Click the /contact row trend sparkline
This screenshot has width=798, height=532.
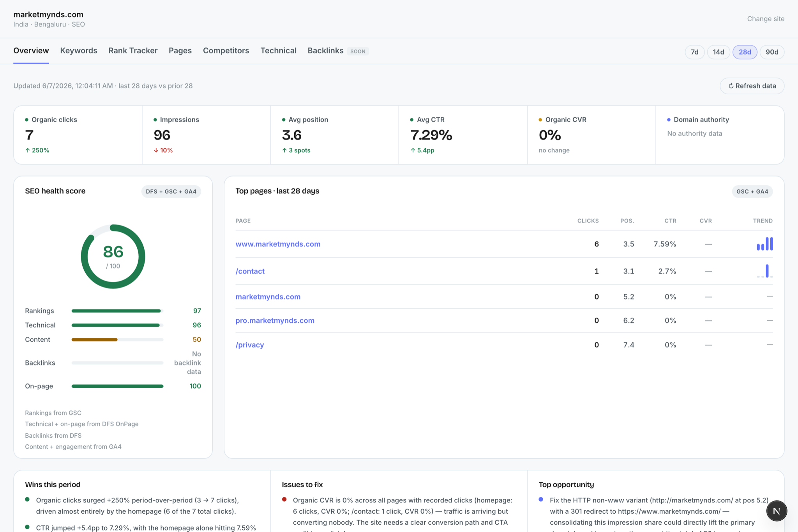point(764,271)
